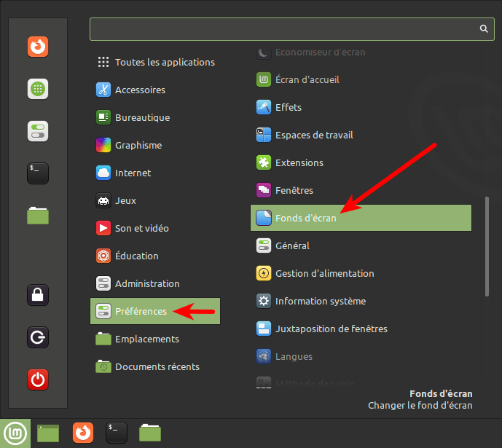Open the Effets preferences entry
Screen dimensions: 502x448
288,107
